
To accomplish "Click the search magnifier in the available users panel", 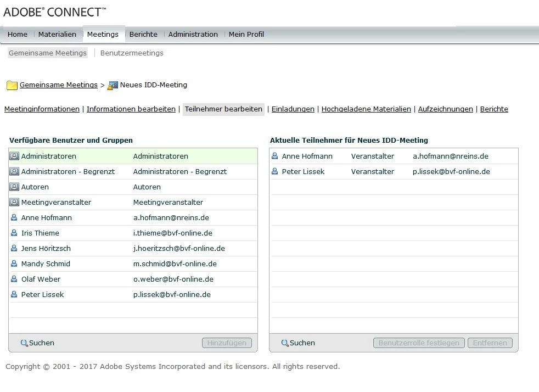I will click(24, 343).
